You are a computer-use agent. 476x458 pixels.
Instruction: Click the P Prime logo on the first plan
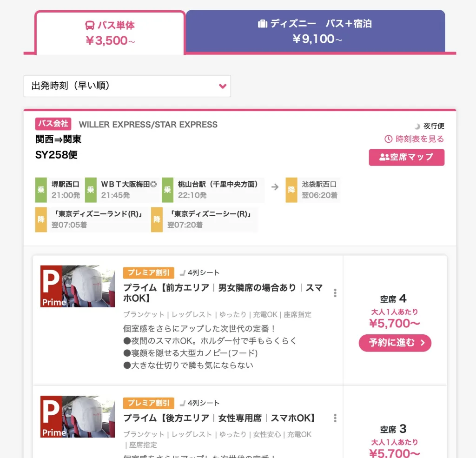coord(51,285)
